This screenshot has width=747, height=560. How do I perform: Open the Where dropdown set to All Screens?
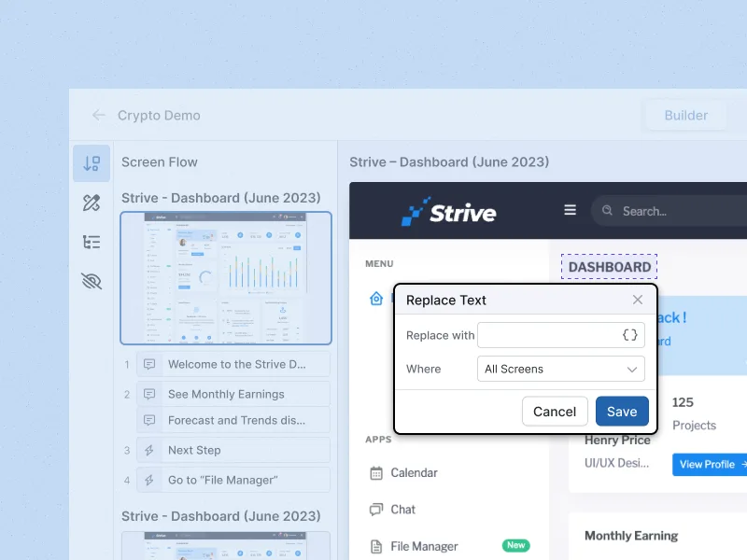pyautogui.click(x=561, y=369)
